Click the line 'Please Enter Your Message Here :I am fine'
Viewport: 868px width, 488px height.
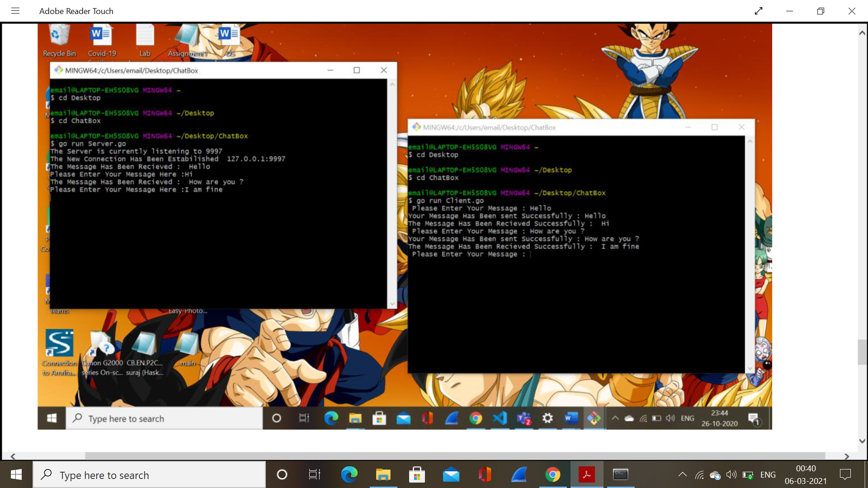coord(136,190)
